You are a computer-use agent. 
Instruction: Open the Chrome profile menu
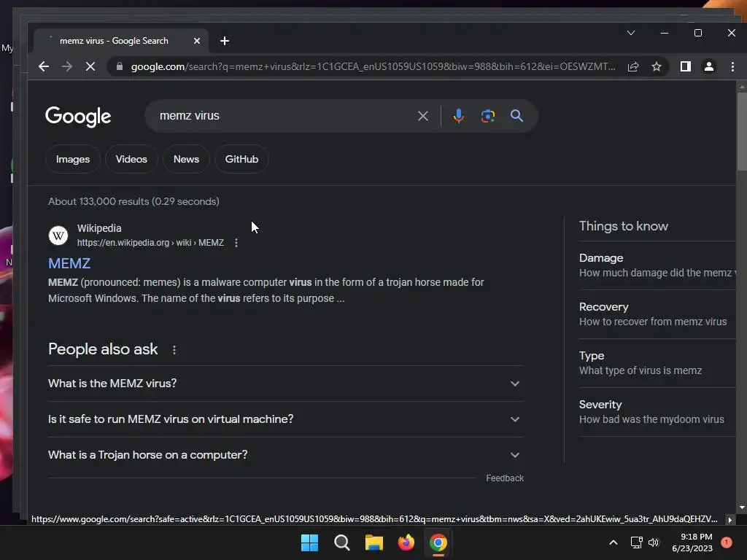(x=709, y=66)
